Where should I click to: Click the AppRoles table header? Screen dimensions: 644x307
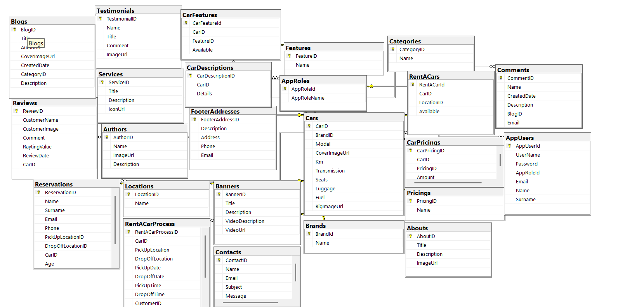pos(323,81)
